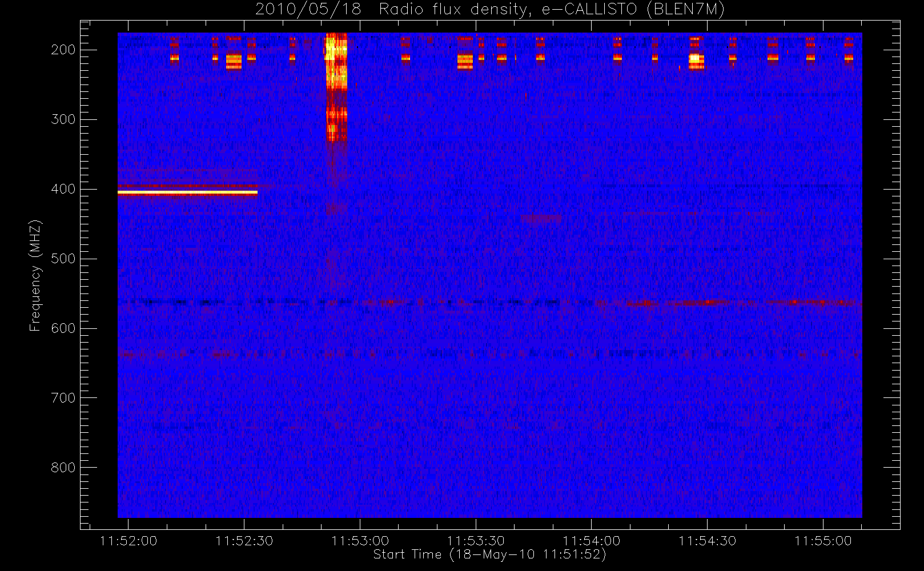The width and height of the screenshot is (924, 571).
Task: Click the 11:52:00 time tick label
Action: tap(128, 541)
